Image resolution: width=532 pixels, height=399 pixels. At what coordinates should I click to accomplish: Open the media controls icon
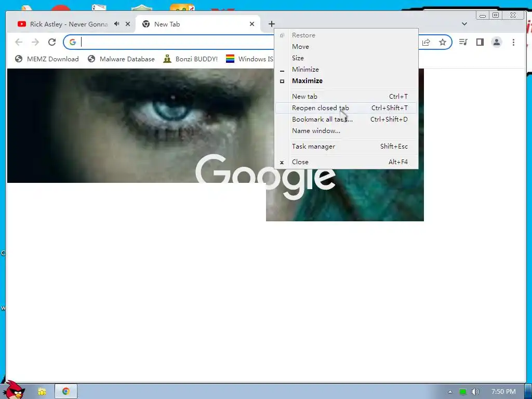[463, 42]
